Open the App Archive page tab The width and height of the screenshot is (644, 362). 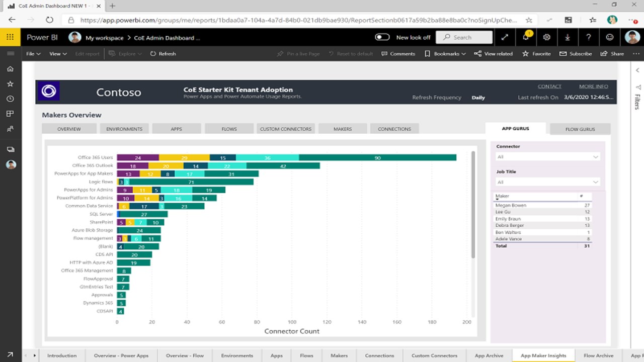coord(489,355)
